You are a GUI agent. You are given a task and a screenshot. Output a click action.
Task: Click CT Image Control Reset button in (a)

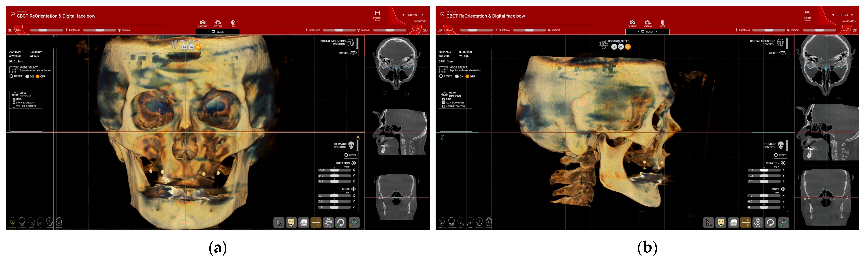point(350,155)
